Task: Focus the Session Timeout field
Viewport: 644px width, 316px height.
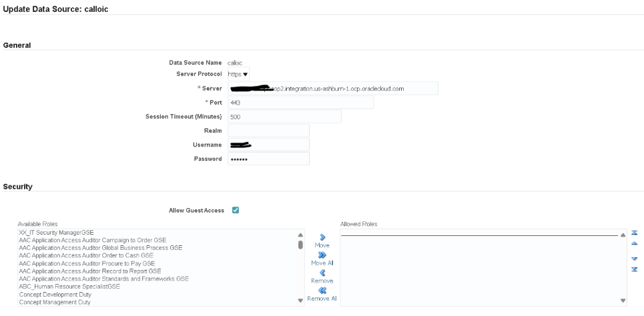Action: click(x=284, y=117)
